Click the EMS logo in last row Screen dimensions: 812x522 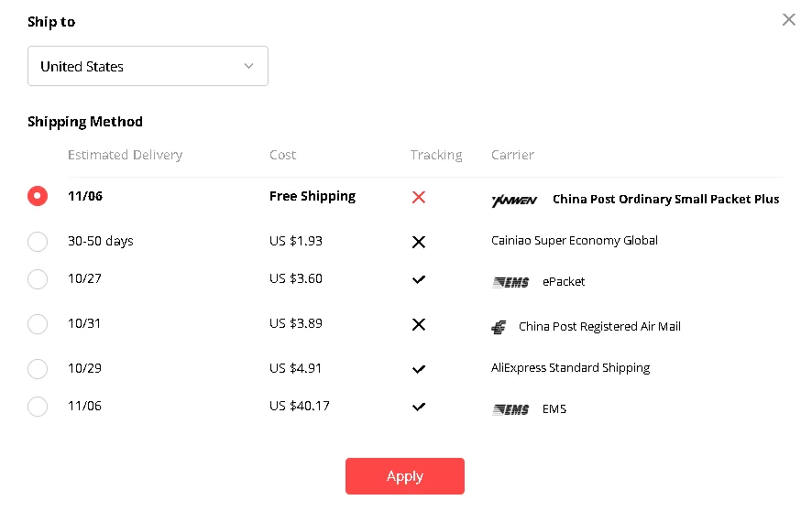[510, 409]
